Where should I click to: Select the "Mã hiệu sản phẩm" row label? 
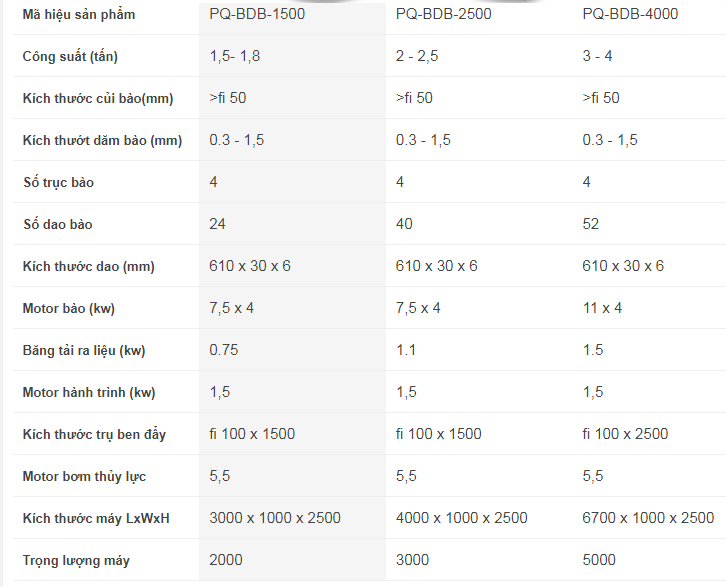pos(79,15)
